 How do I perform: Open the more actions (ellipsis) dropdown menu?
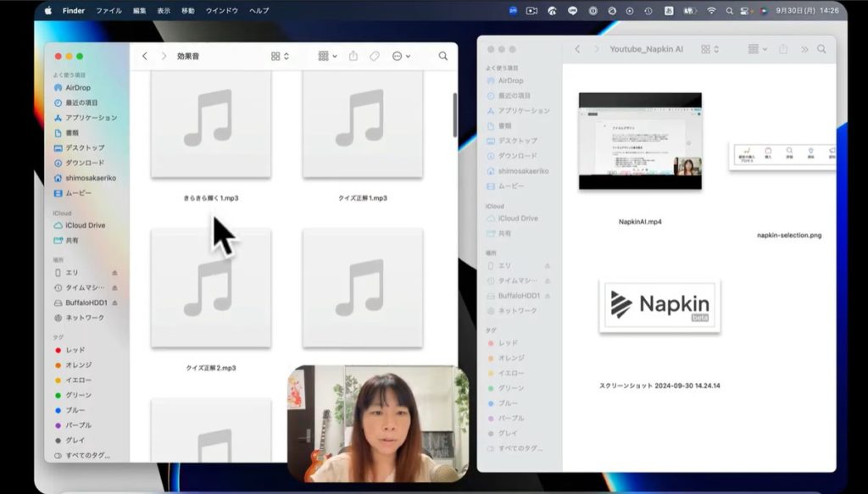pyautogui.click(x=401, y=56)
